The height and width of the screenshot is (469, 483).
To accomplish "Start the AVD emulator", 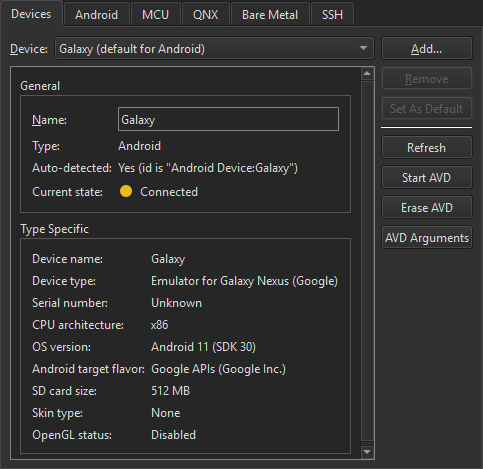I will tap(427, 177).
